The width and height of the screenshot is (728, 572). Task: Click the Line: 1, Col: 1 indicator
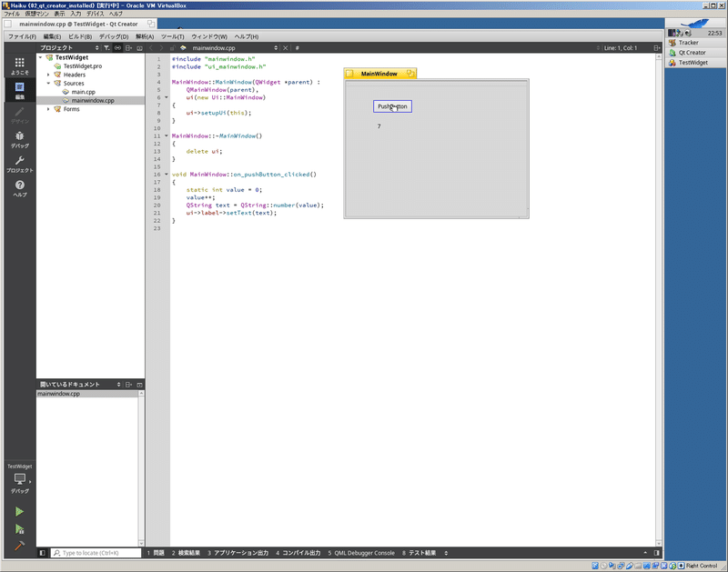coord(621,48)
